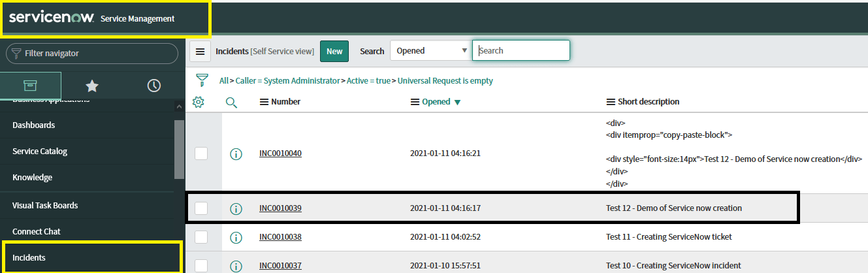Preview record INC0010039 with info icon

point(236,208)
